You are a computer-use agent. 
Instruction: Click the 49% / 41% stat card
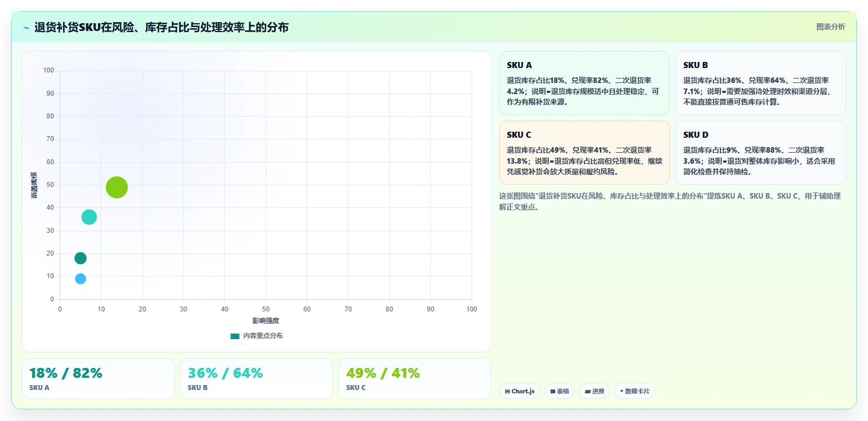[415, 378]
